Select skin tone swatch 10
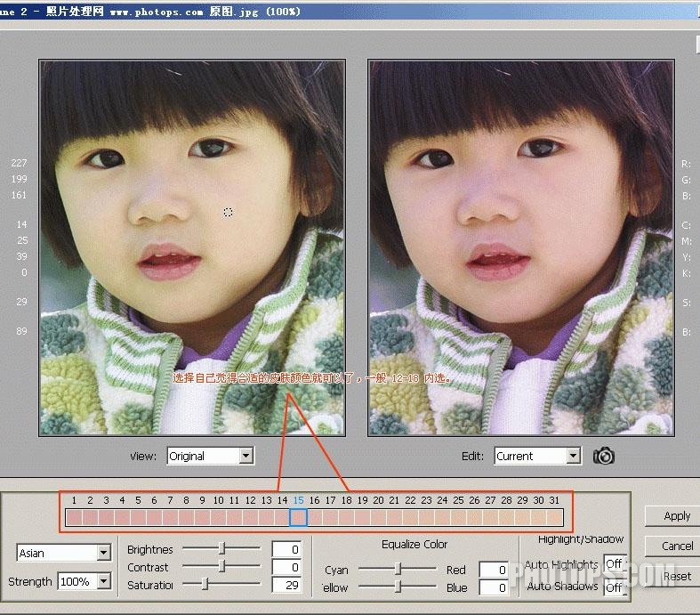 tap(218, 518)
